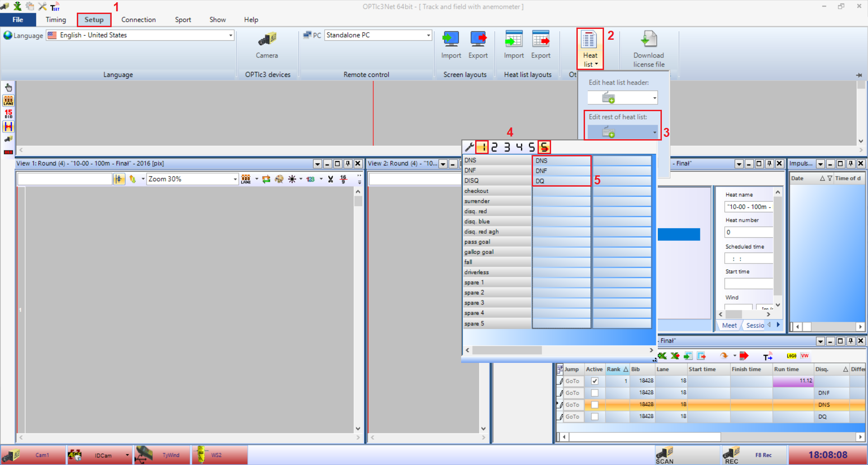Viewport: 868px width, 465px height.
Task: Click Import under Heat list layouts
Action: coord(514,45)
